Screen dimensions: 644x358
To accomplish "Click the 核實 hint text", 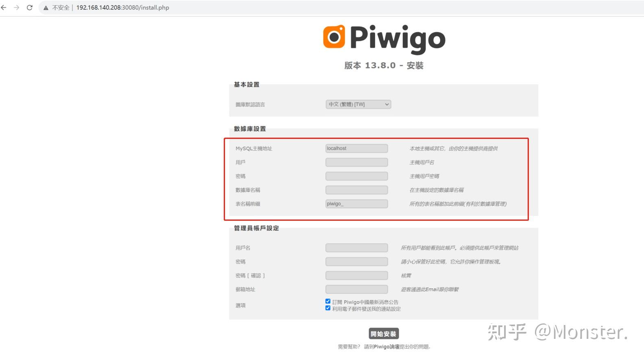I will 406,275.
